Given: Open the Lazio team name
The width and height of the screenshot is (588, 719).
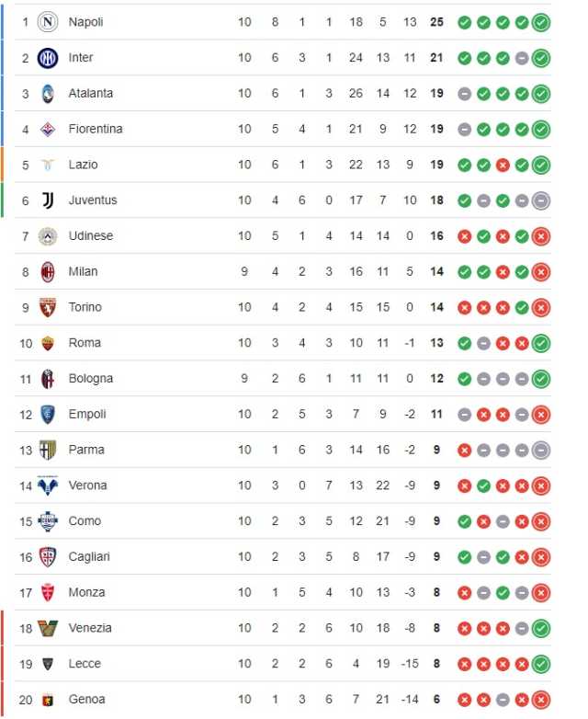Looking at the screenshot, I should (x=83, y=165).
